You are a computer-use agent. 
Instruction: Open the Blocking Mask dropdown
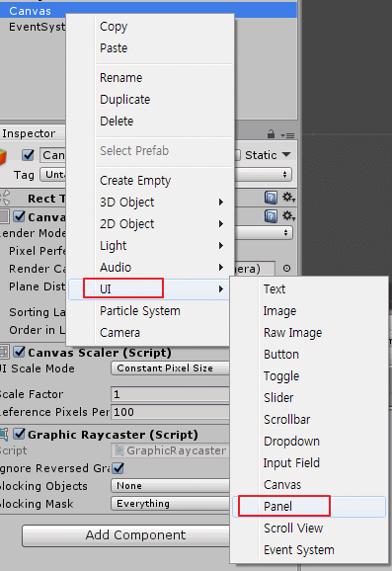[x=170, y=504]
